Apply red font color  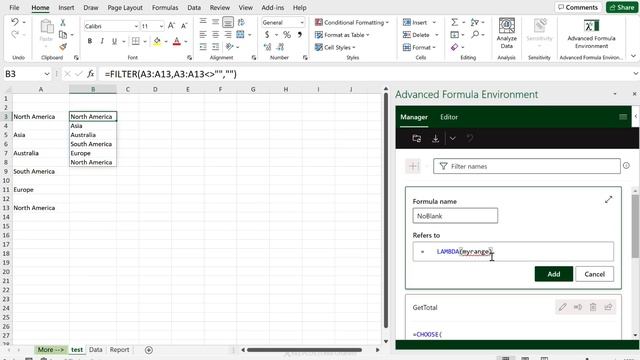coord(177,41)
